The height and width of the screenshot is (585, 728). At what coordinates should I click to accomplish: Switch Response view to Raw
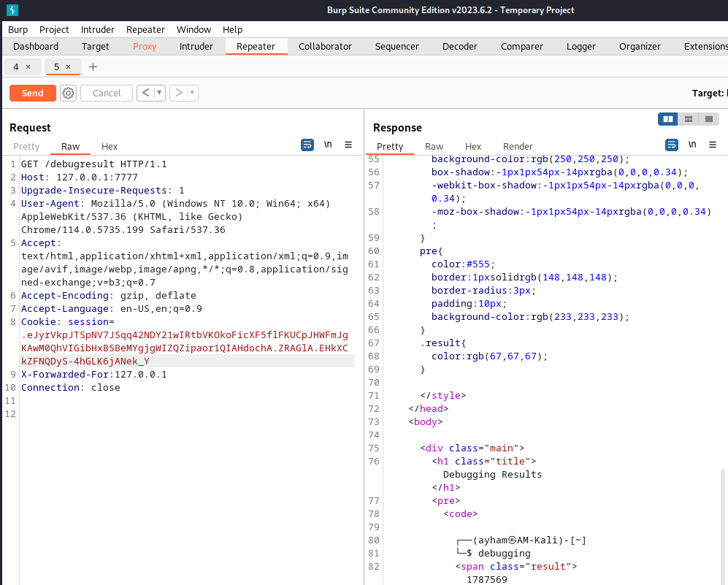click(434, 146)
